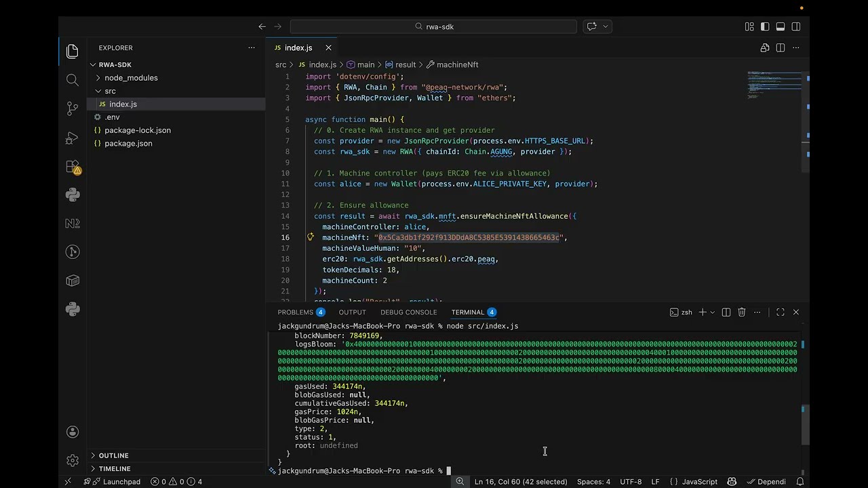Click the lightbulb code action on line 16
This screenshot has height=488, width=868.
(x=311, y=237)
